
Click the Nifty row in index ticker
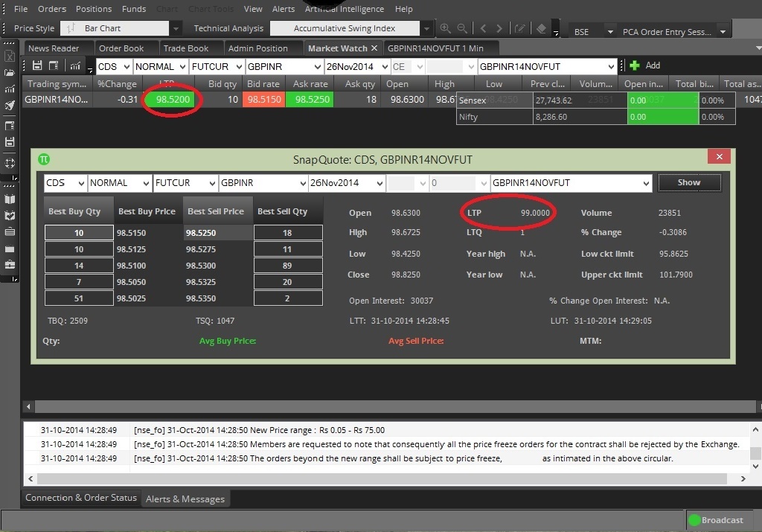pyautogui.click(x=596, y=117)
